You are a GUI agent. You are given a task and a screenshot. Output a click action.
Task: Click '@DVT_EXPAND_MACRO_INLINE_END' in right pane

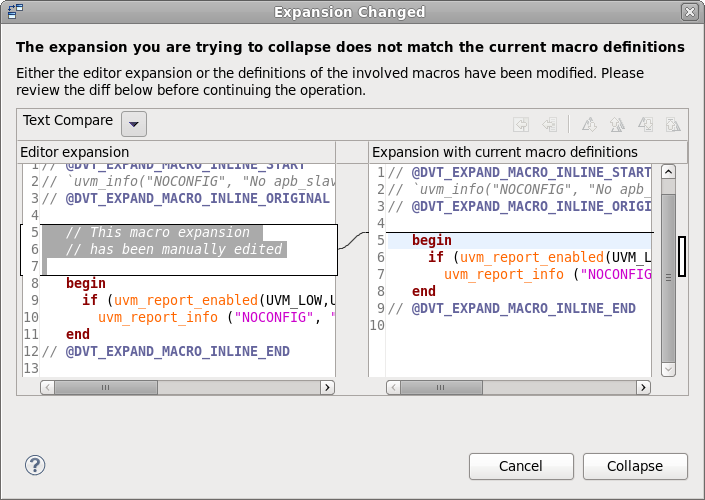point(523,308)
